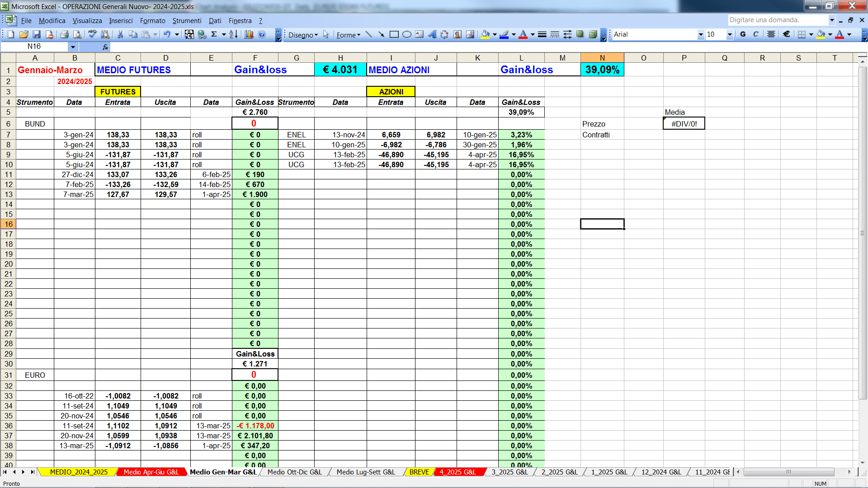Switch to MEDIO_2024_2025 sheet tab
868x488 pixels.
pos(79,472)
